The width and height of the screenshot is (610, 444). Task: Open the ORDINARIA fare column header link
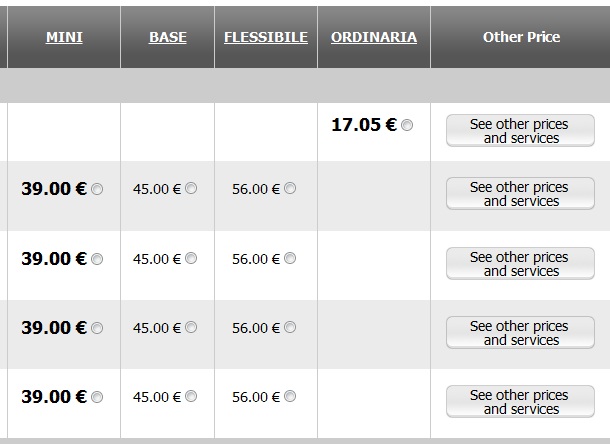click(374, 37)
